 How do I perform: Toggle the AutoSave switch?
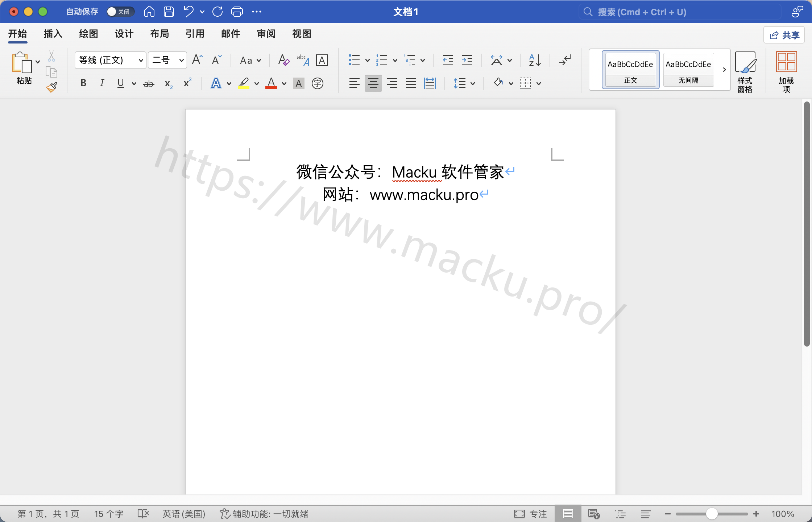pyautogui.click(x=120, y=12)
